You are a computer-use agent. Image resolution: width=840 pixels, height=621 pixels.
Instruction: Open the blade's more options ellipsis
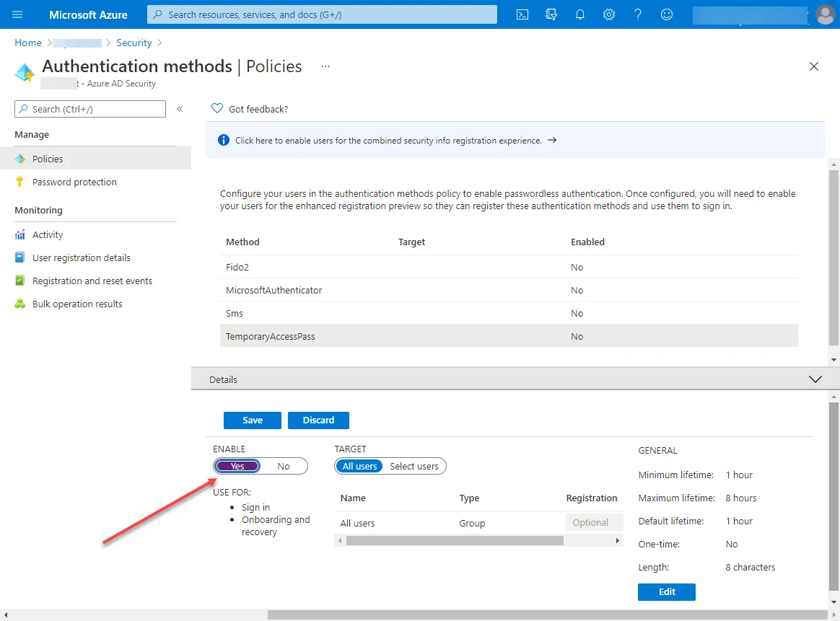click(x=325, y=66)
